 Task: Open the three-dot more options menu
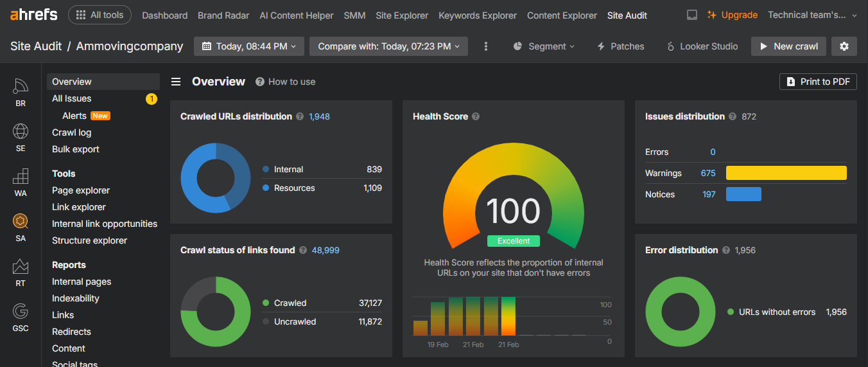click(x=486, y=46)
